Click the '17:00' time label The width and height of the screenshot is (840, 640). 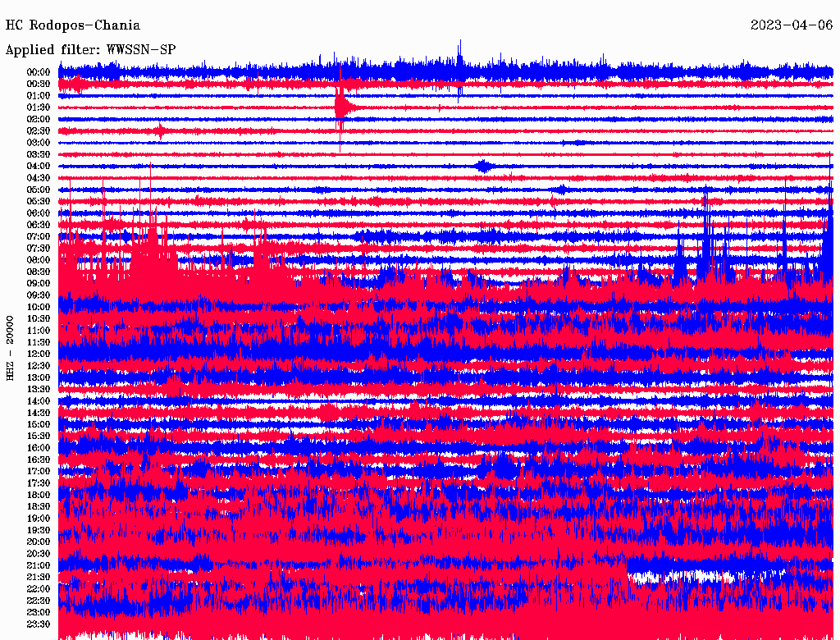(39, 472)
